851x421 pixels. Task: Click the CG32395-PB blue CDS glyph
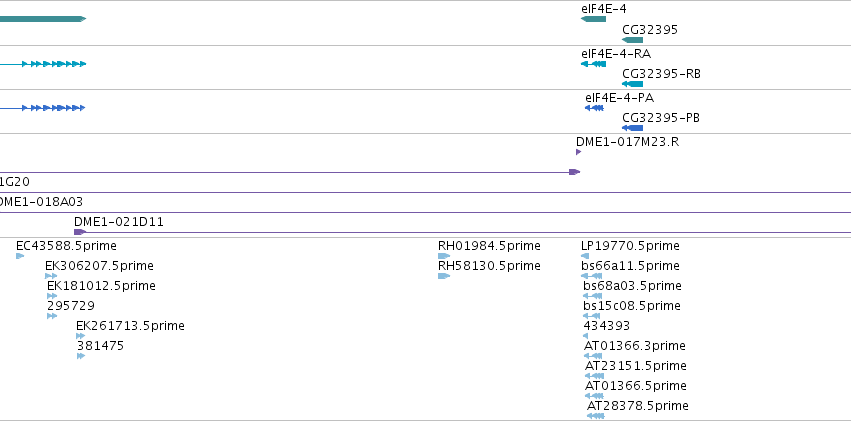click(x=632, y=128)
